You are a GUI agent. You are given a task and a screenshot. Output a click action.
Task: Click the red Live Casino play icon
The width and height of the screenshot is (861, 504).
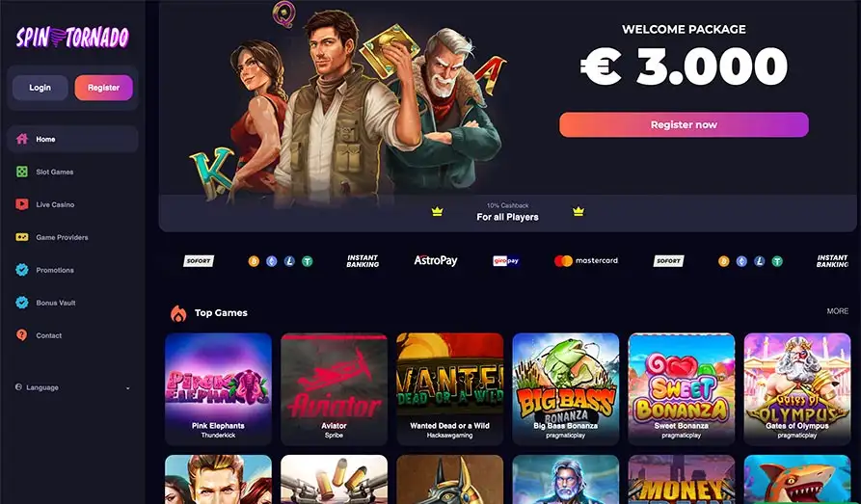[x=22, y=204]
